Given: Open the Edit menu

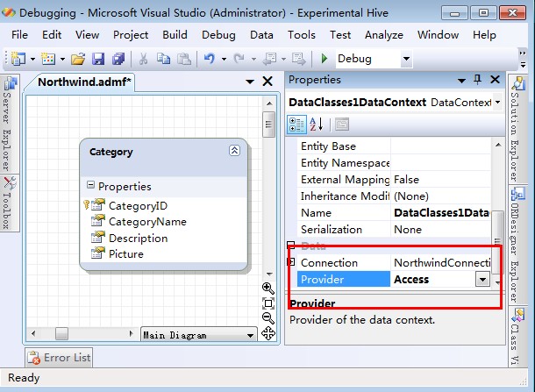Looking at the screenshot, I should 52,35.
